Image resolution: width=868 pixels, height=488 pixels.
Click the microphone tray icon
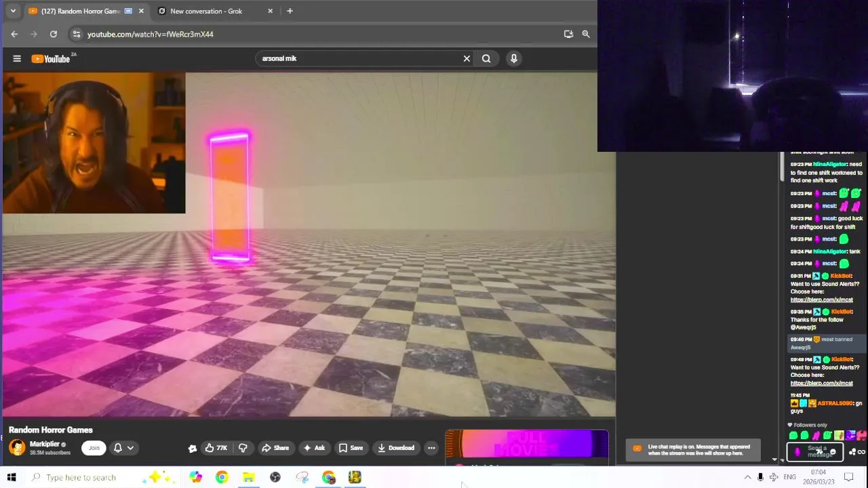coord(760,477)
